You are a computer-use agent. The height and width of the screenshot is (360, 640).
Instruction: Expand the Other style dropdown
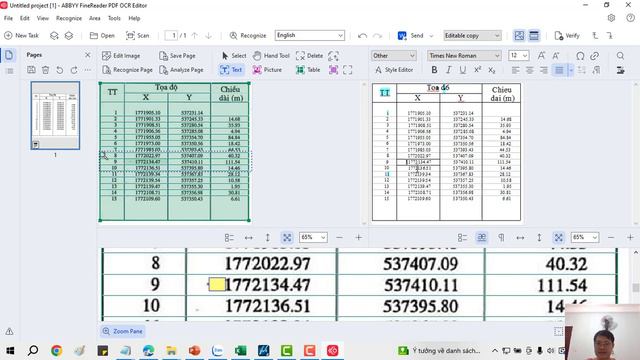(393, 56)
